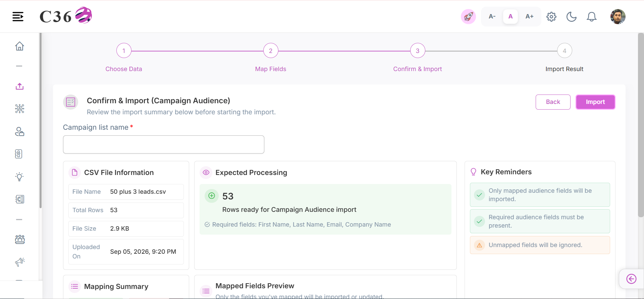The height and width of the screenshot is (299, 644).
Task: Click the plus circle icon beside 53
Action: pos(212,196)
